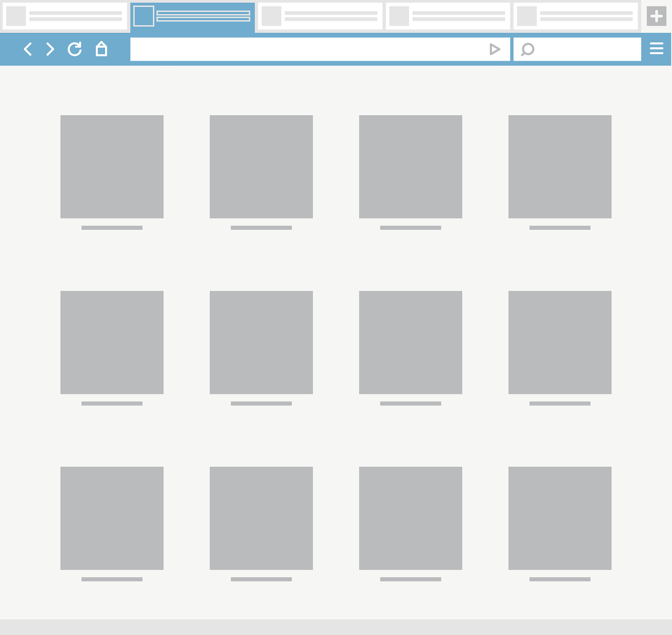Click the magnifying glass search icon

click(527, 50)
